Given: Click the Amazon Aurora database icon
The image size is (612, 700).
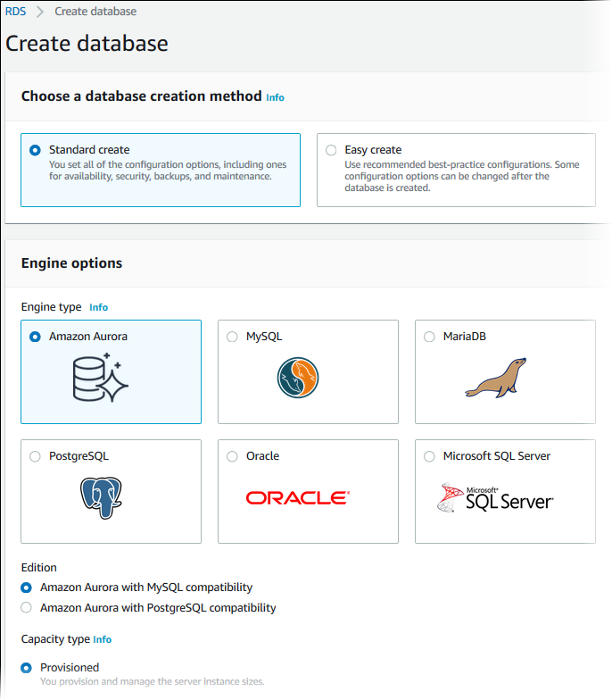Looking at the screenshot, I should (x=101, y=377).
